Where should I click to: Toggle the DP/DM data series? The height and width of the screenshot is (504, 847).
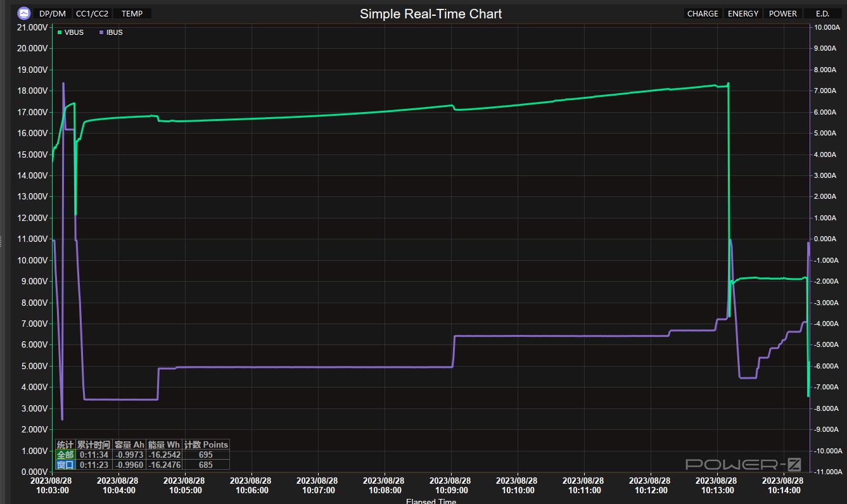coord(52,13)
